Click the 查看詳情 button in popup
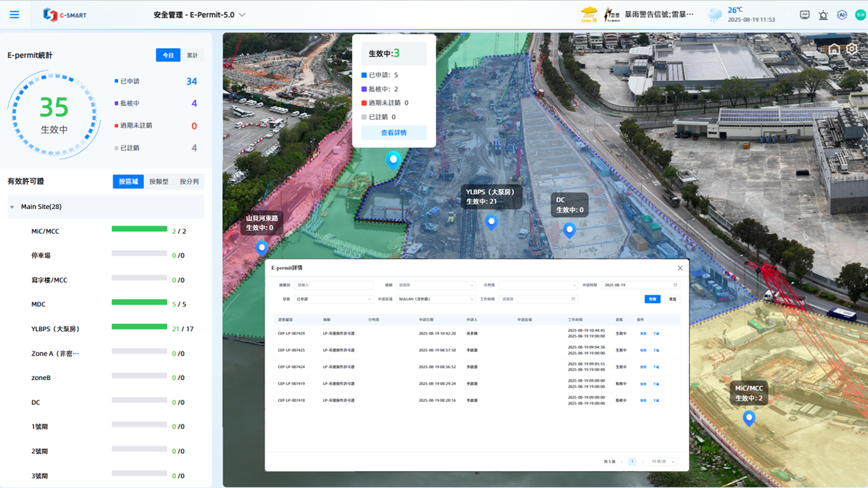Viewport: 868px width, 488px height. [x=394, y=133]
